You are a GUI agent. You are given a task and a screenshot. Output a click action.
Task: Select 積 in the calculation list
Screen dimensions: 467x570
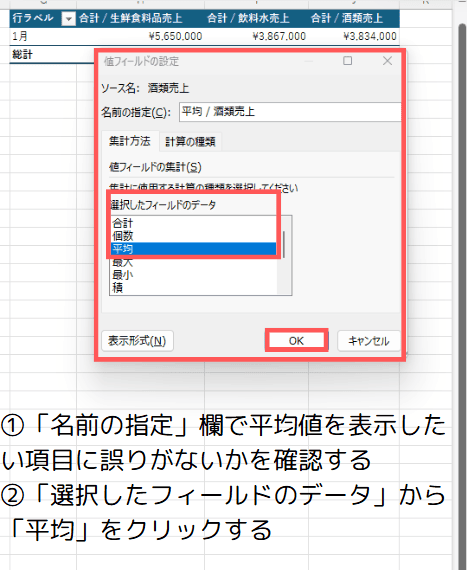pos(193,288)
